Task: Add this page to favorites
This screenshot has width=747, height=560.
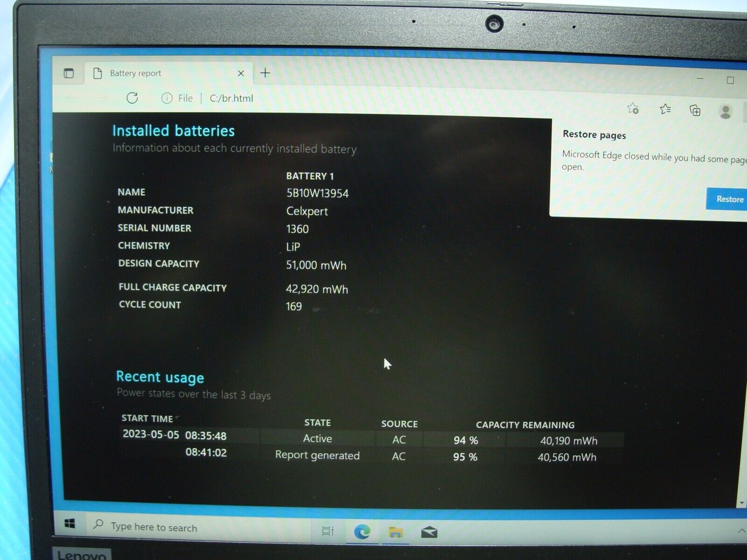Action: [633, 109]
